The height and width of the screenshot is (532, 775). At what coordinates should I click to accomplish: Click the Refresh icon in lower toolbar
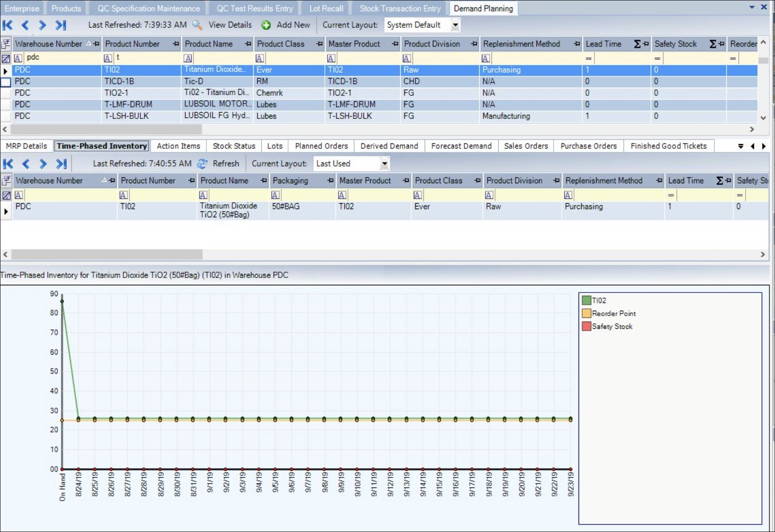click(x=202, y=164)
